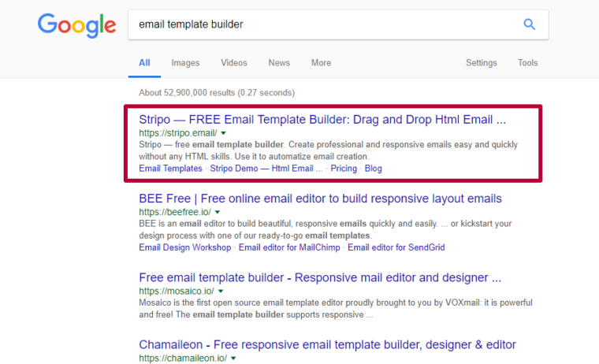This screenshot has width=599, height=364.
Task: Select the All results tab
Action: click(144, 63)
